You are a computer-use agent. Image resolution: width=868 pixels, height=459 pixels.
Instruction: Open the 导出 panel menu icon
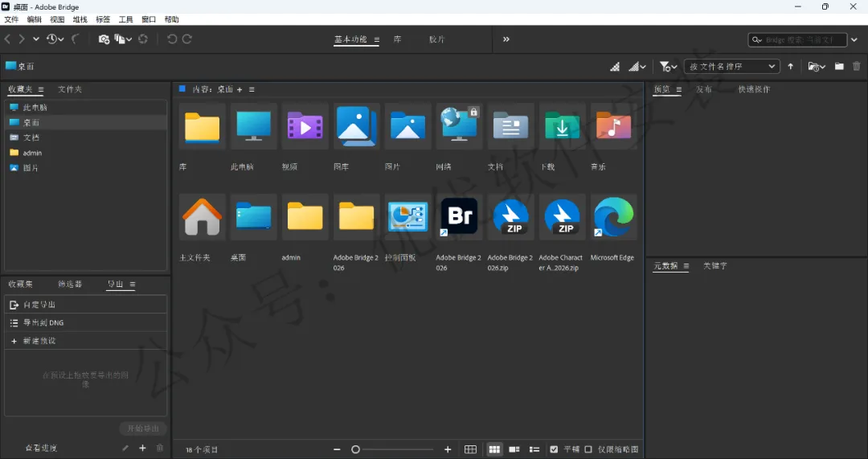coord(133,284)
